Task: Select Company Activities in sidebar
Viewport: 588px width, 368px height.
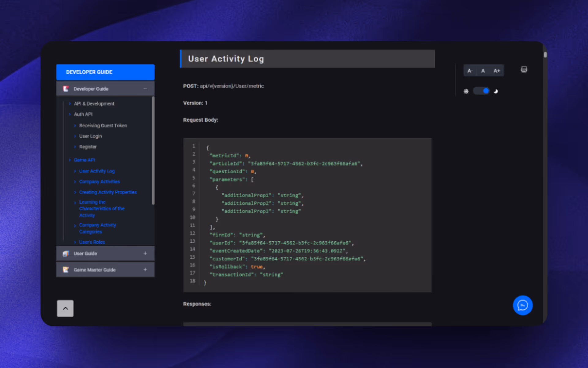Action: click(99, 182)
